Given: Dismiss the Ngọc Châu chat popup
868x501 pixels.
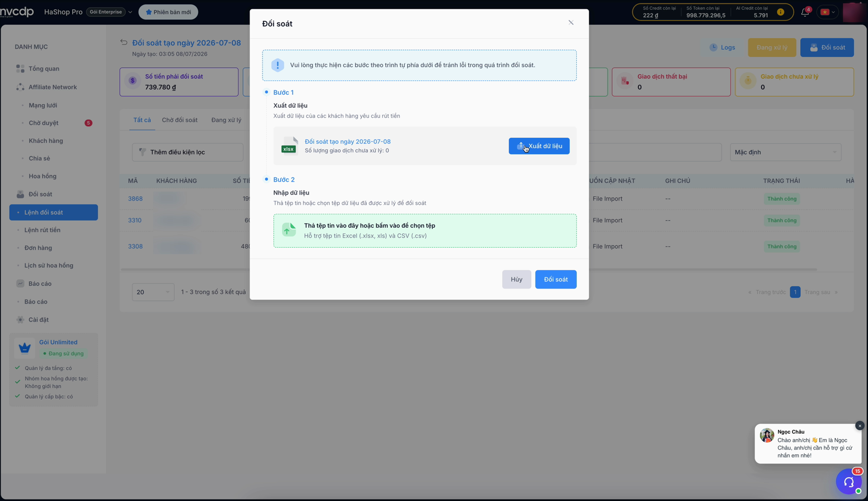Looking at the screenshot, I should [x=859, y=426].
